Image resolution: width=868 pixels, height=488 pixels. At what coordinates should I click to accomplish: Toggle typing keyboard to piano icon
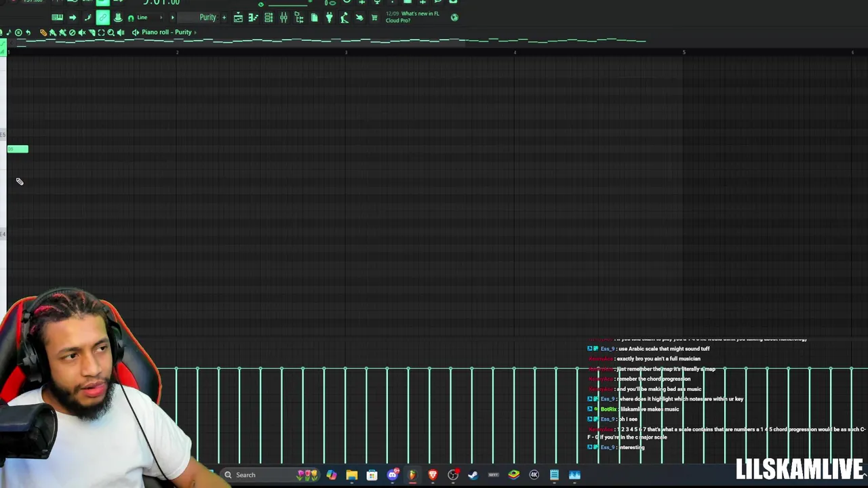click(57, 18)
